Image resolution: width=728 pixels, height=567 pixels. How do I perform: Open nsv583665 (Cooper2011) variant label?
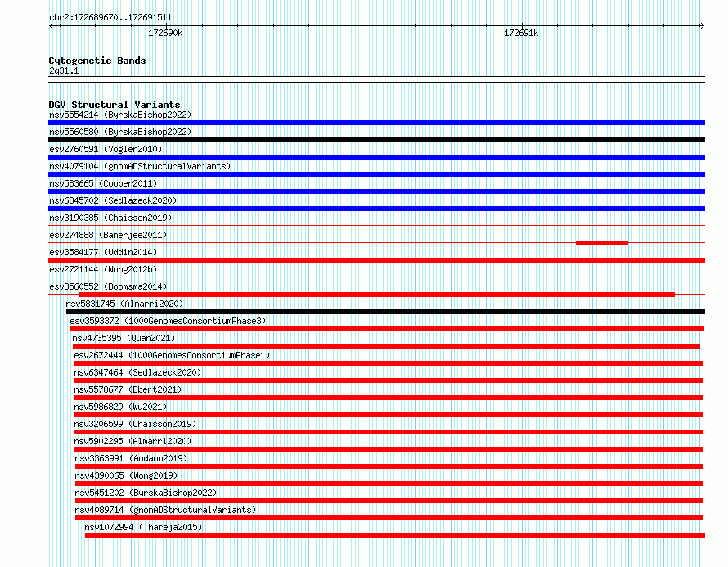pos(103,183)
